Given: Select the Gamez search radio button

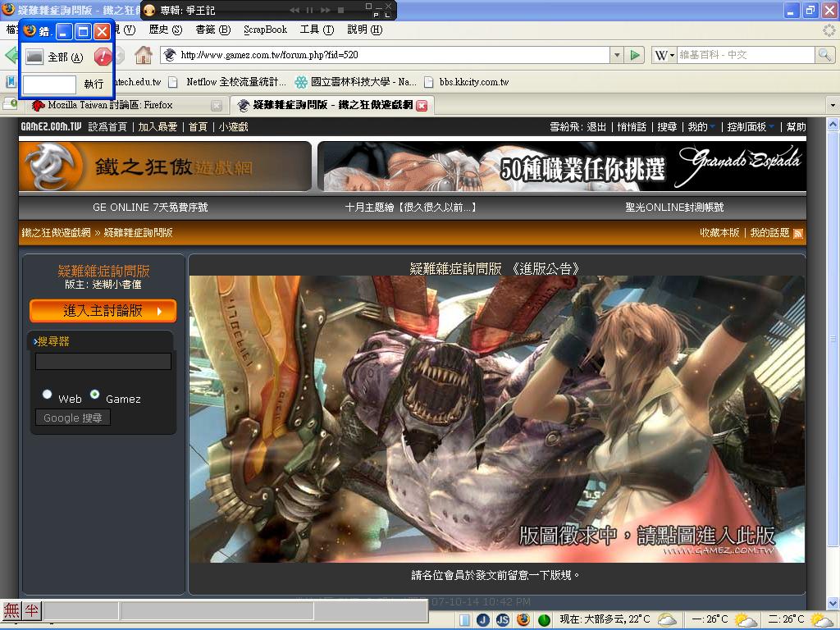Looking at the screenshot, I should (95, 395).
